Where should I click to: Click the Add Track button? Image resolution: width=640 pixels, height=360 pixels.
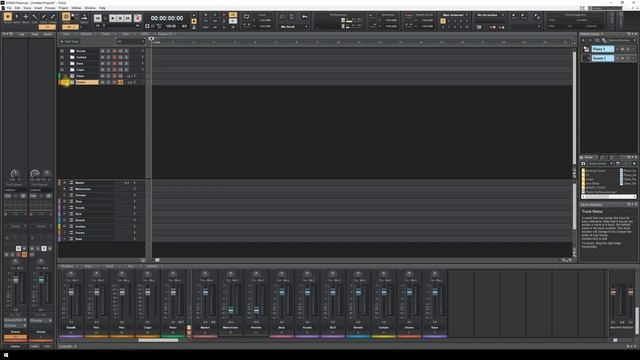(70, 42)
